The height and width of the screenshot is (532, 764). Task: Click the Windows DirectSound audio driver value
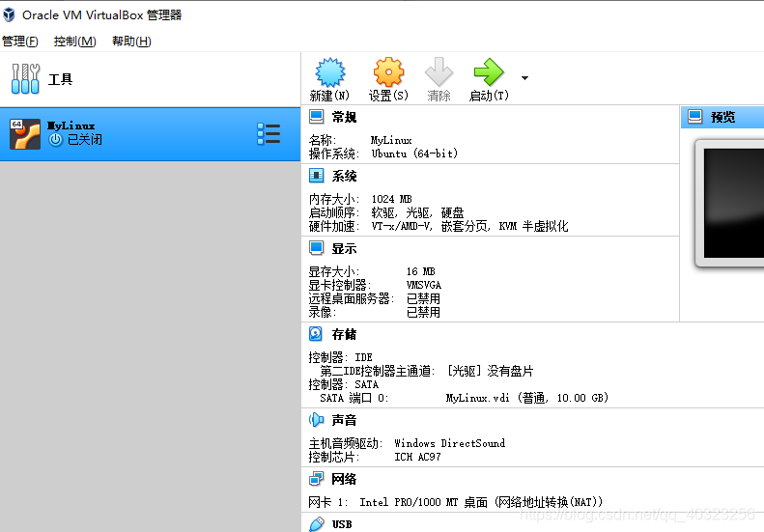pos(450,443)
